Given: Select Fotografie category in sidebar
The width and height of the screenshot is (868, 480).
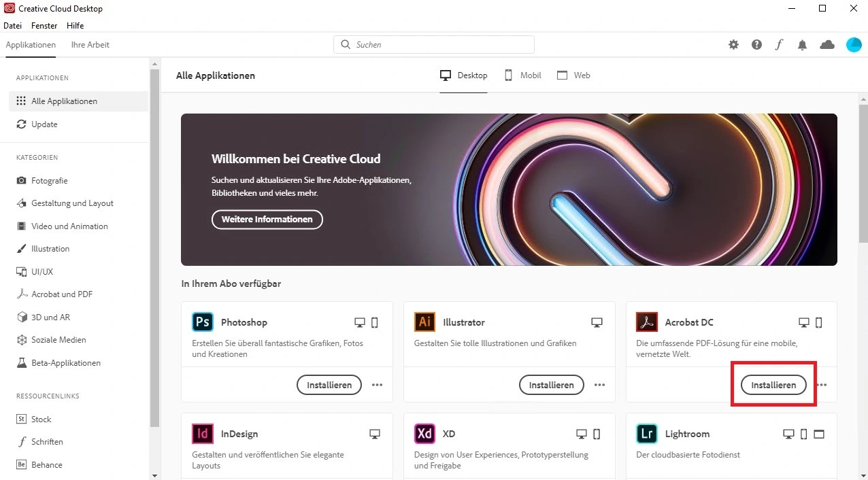Looking at the screenshot, I should coord(49,181).
